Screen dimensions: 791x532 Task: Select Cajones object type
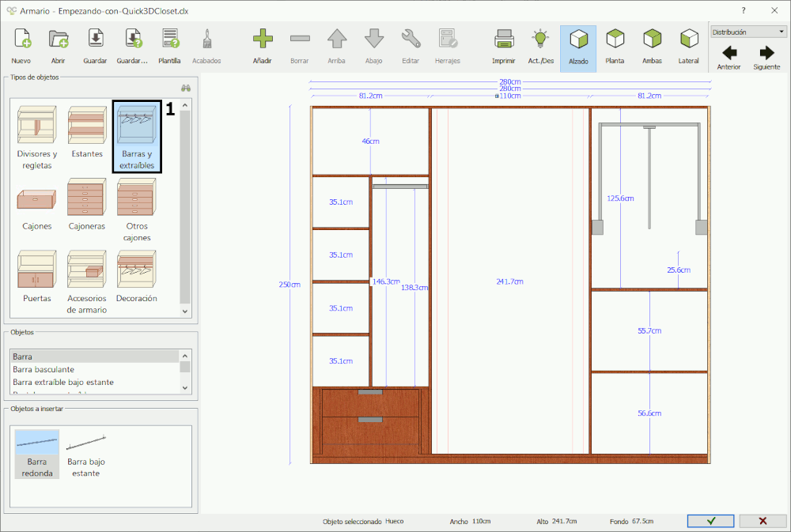tap(37, 208)
